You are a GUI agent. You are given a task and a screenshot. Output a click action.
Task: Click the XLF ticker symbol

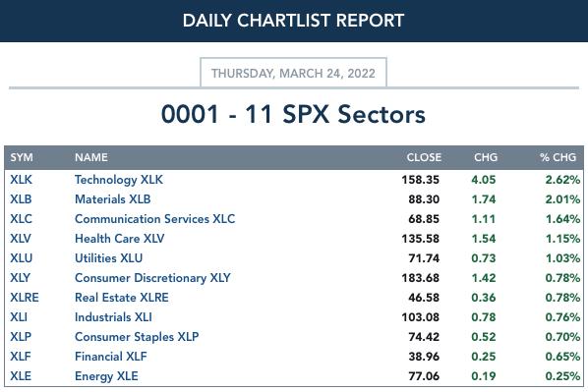tap(21, 357)
